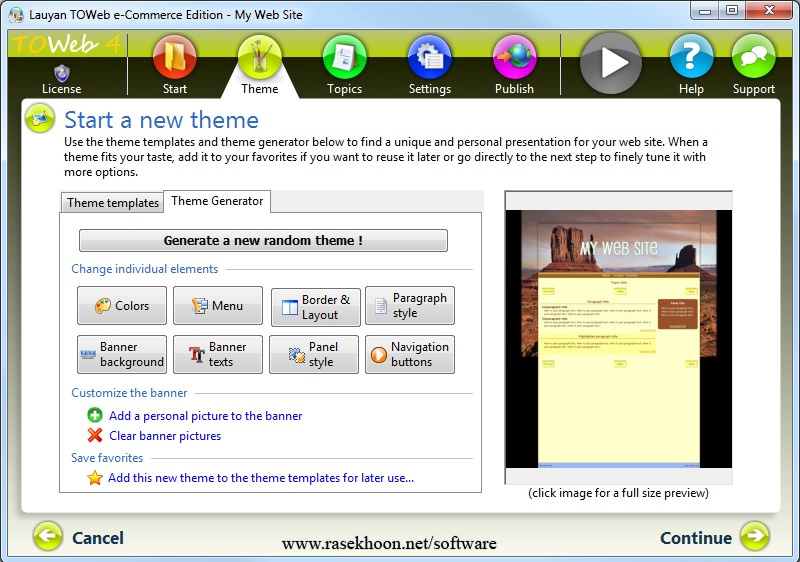Click the round green icon beside Start a new theme
The image size is (800, 562).
click(x=40, y=118)
